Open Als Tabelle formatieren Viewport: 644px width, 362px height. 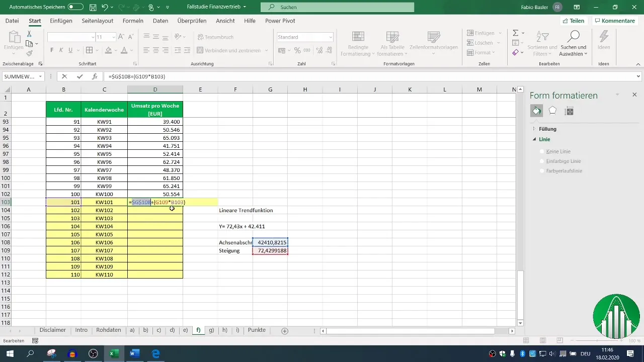coord(392,43)
